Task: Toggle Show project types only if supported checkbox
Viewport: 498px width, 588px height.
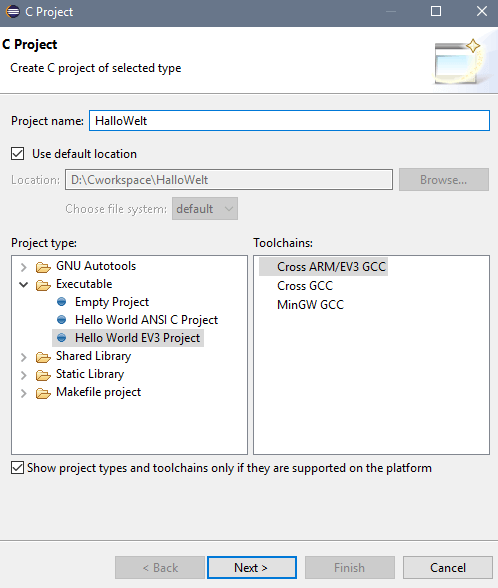Action: 18,468
